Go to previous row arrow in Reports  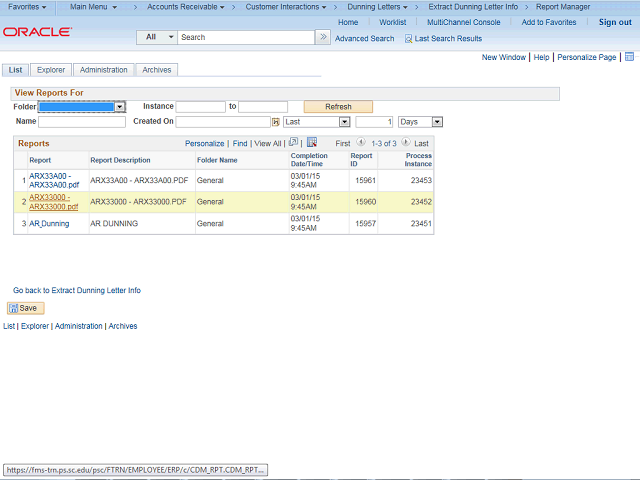361,143
